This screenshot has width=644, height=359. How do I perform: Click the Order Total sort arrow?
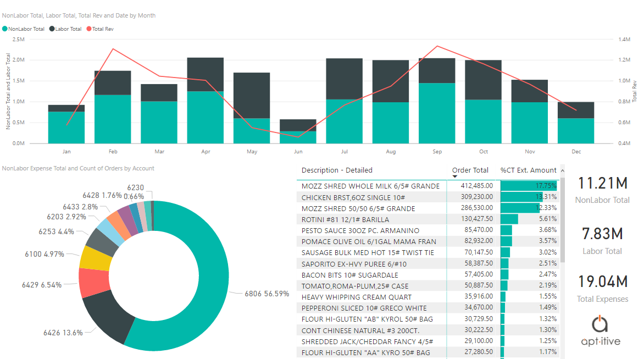pyautogui.click(x=454, y=176)
